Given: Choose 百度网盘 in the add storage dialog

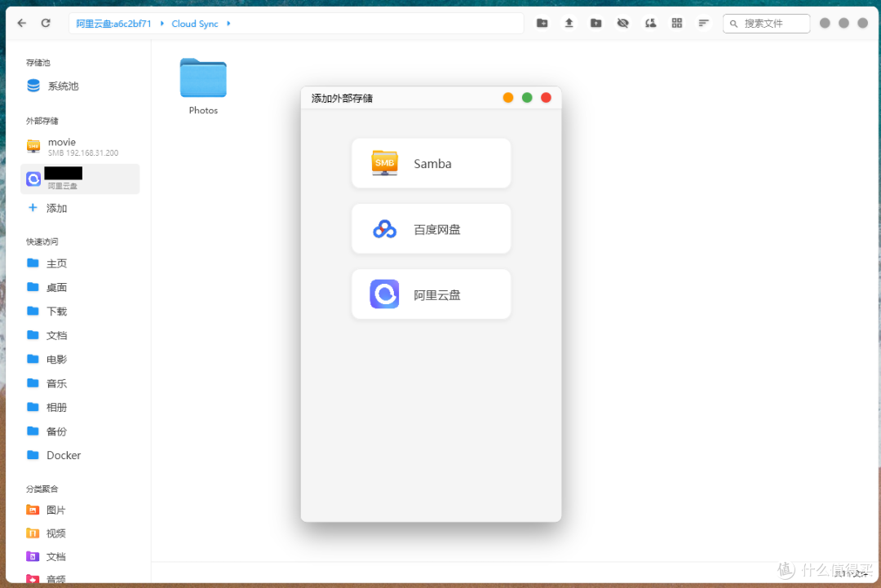Looking at the screenshot, I should tap(431, 229).
